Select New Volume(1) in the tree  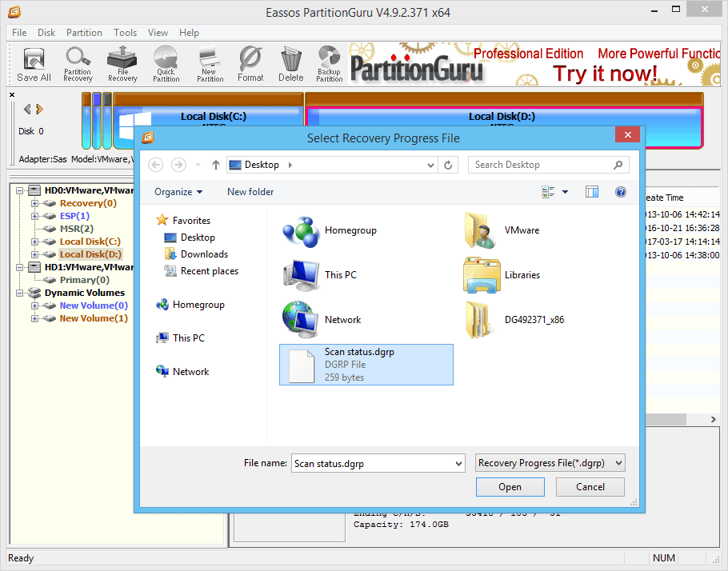click(94, 318)
